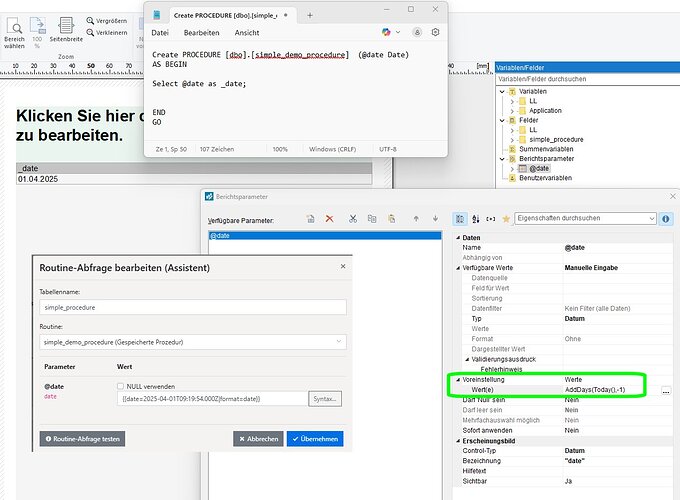The height and width of the screenshot is (500, 680).
Task: Open Ansicht menu in Notepad
Action: (x=247, y=33)
